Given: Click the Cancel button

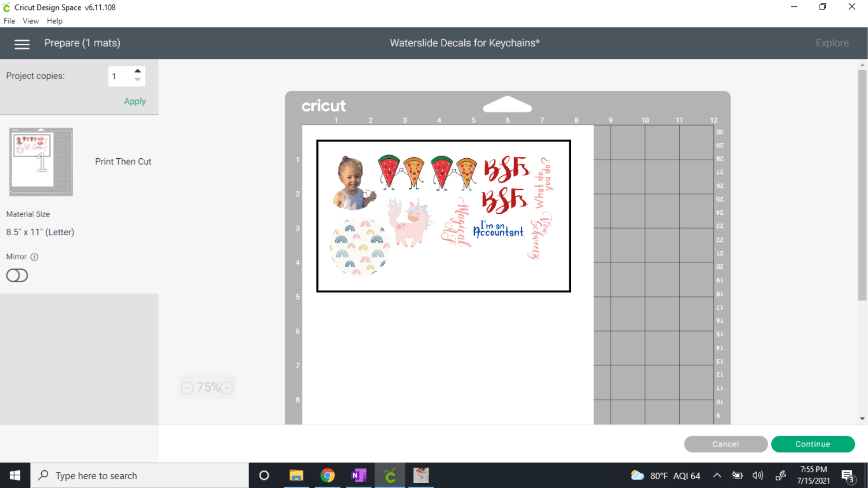Looking at the screenshot, I should [x=725, y=444].
